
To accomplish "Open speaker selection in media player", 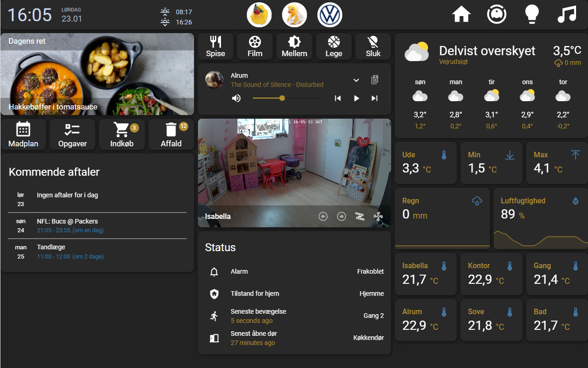I will pos(375,80).
